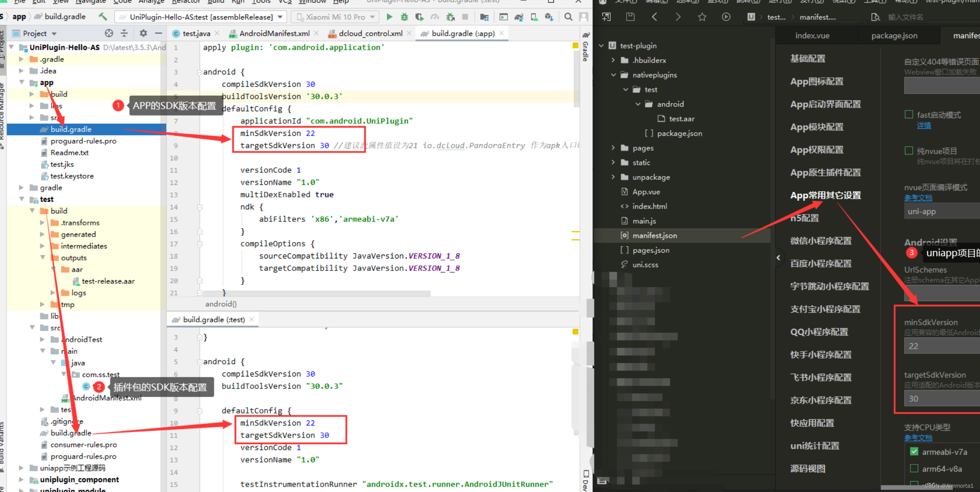Click the HBuilderX save disk icon
The width and height of the screenshot is (980, 492).
coord(630,17)
